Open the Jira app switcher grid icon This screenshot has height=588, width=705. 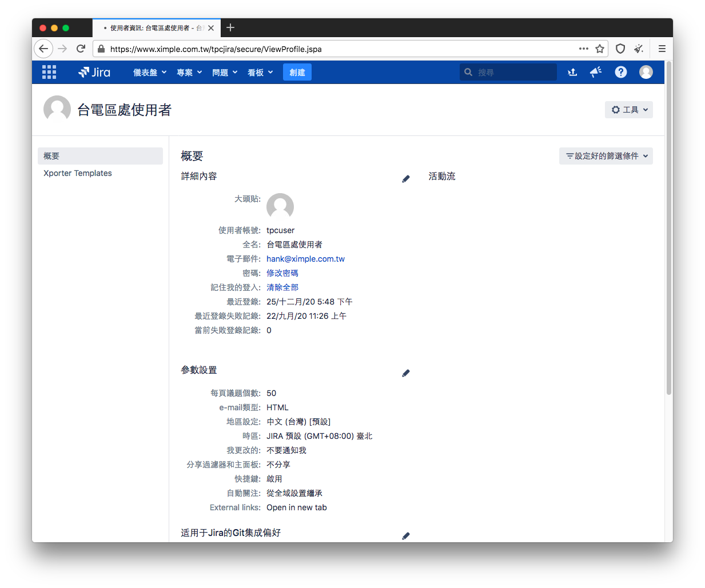(49, 72)
